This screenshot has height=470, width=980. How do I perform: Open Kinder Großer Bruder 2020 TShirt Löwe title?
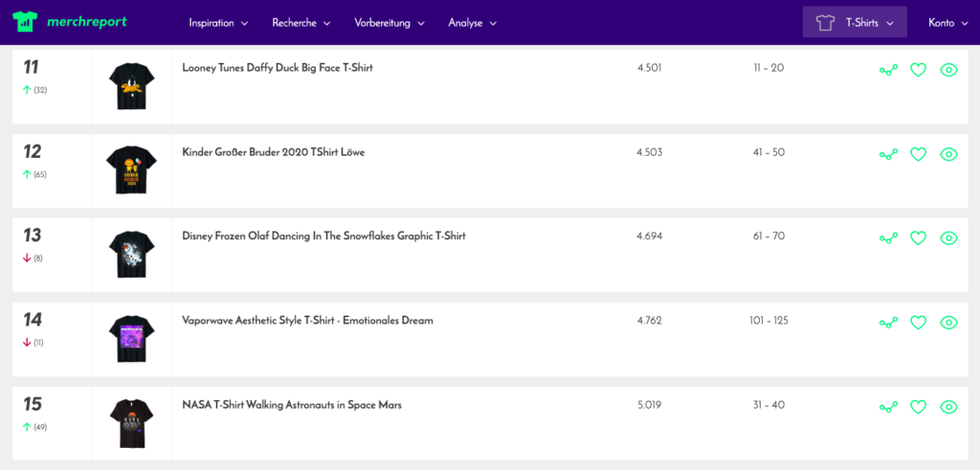click(x=273, y=152)
